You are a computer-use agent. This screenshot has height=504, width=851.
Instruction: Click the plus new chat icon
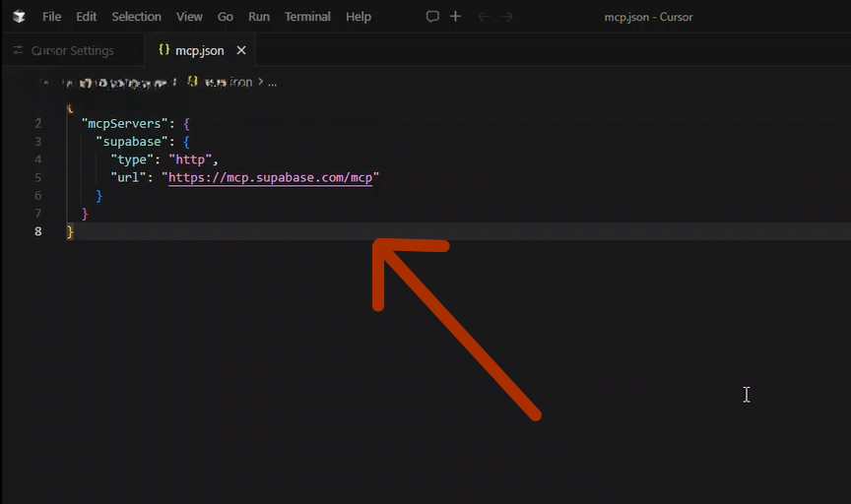click(x=455, y=17)
